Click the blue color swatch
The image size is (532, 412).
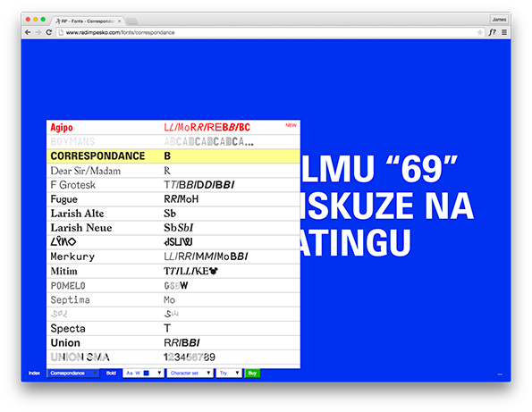(x=147, y=373)
